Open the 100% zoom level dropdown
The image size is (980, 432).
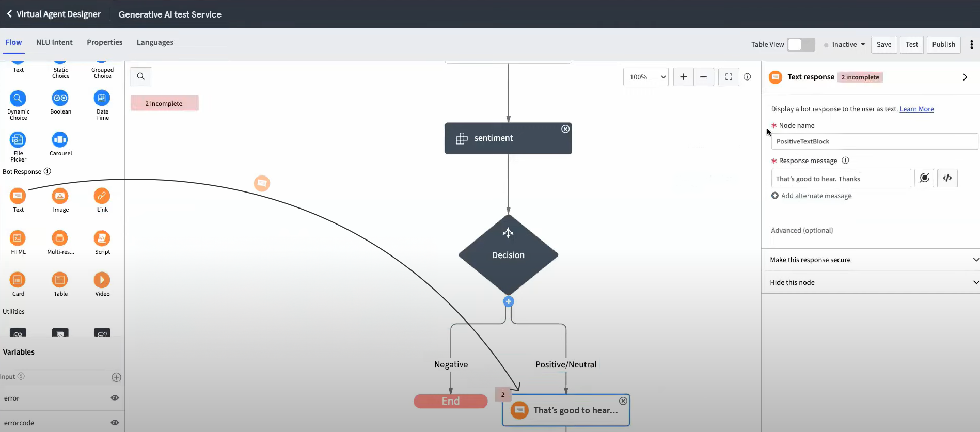[646, 77]
